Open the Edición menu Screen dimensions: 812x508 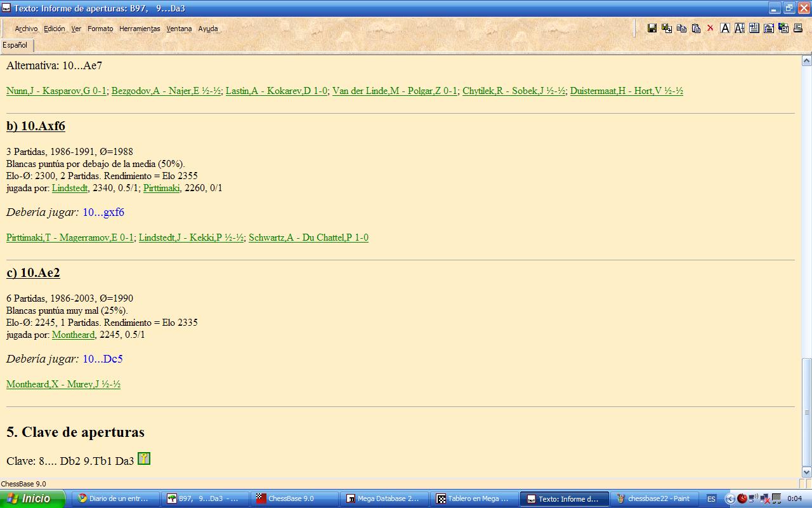55,29
